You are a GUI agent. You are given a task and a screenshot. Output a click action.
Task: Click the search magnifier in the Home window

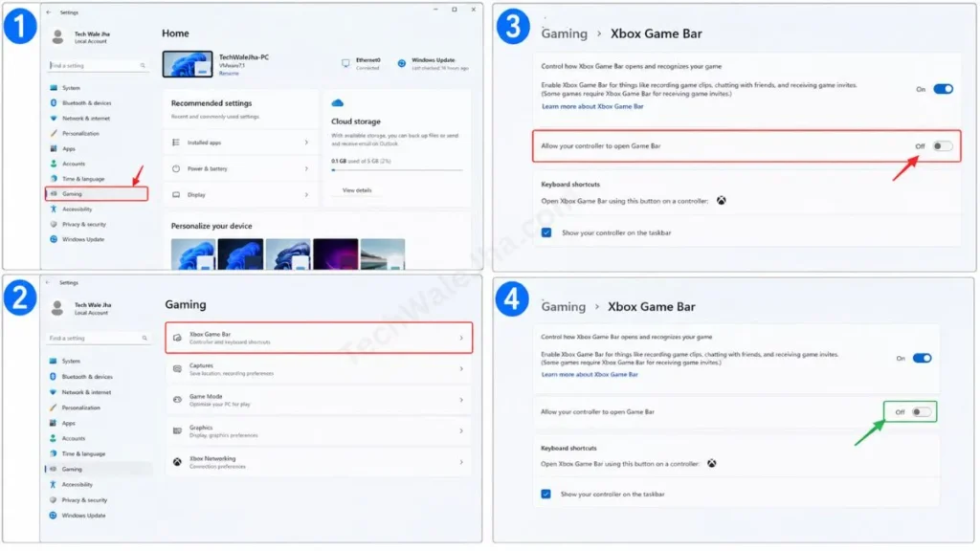point(143,66)
